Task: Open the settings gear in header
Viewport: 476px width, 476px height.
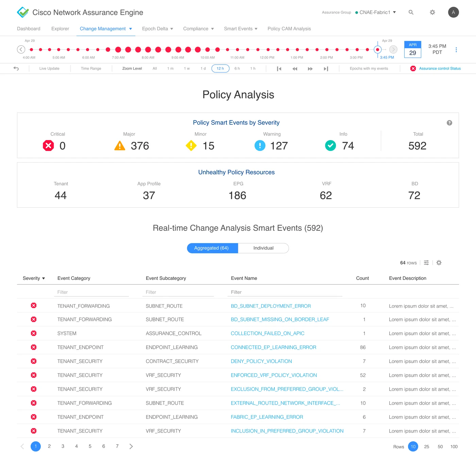Action: (432, 12)
